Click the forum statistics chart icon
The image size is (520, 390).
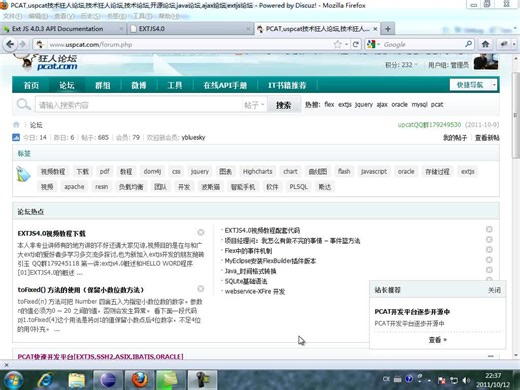[16, 137]
